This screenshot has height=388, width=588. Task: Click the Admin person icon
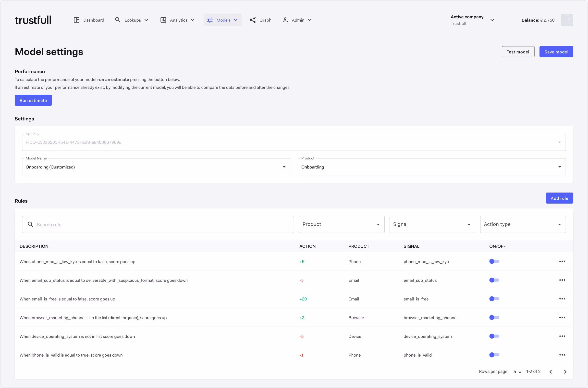click(285, 20)
